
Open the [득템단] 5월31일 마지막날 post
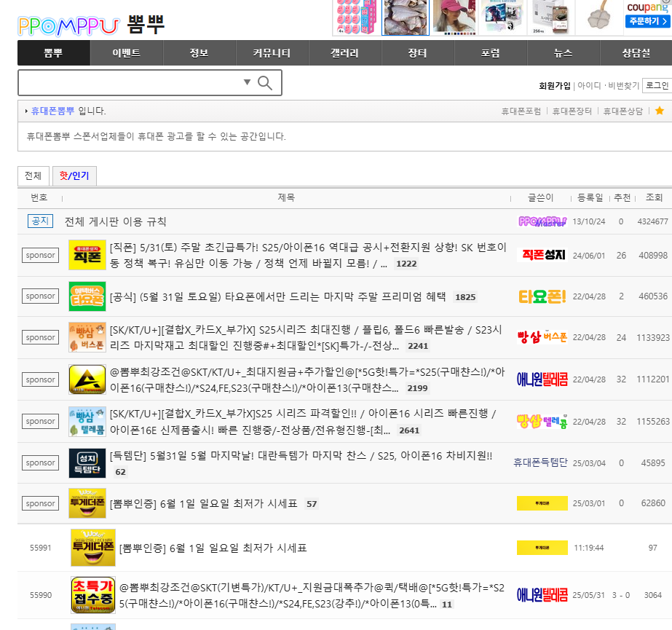coord(301,455)
